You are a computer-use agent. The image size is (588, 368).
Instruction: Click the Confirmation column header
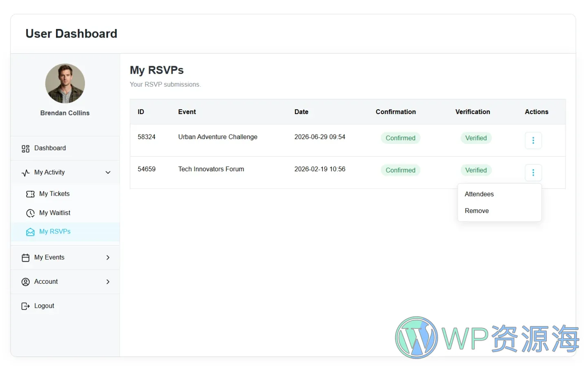point(396,112)
